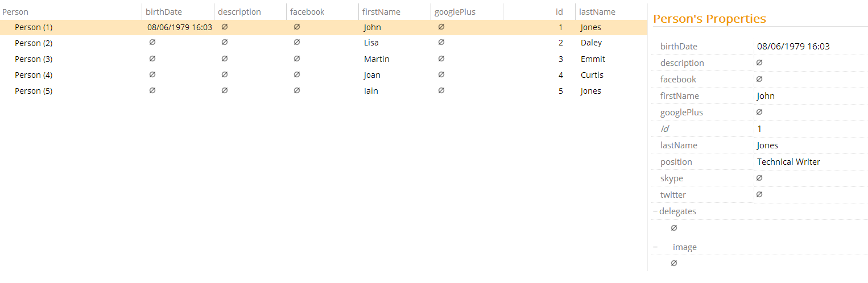Edit the position value Technical Writer
Screen dimensions: 868x283
point(788,162)
